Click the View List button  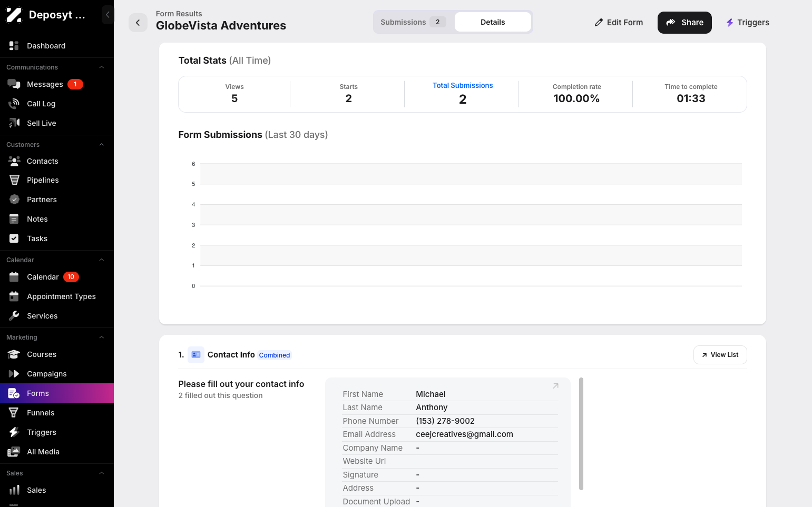tap(720, 355)
